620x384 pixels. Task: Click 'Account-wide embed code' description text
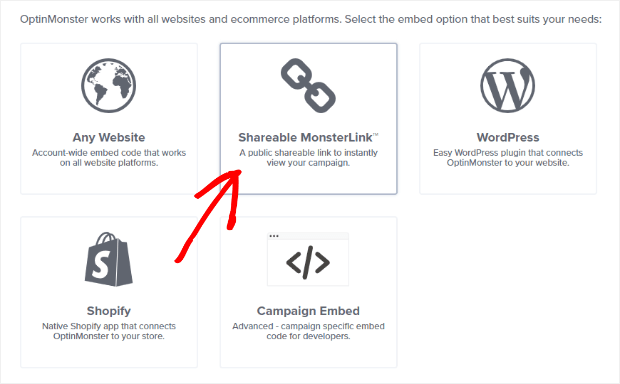pyautogui.click(x=109, y=157)
